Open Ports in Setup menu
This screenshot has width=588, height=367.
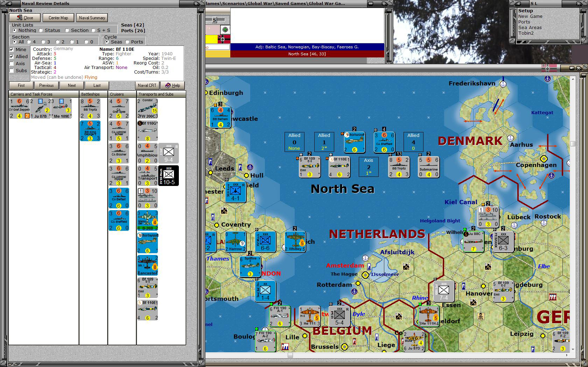tap(524, 22)
